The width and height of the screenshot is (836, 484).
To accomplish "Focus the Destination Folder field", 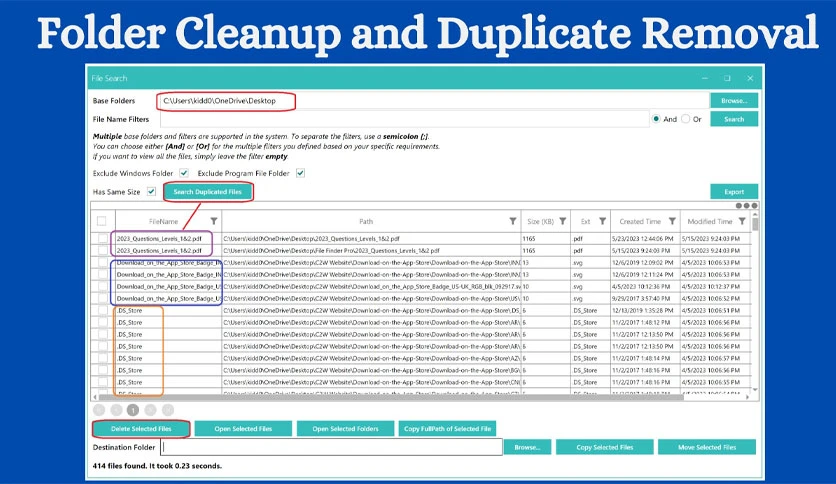I will click(331, 447).
